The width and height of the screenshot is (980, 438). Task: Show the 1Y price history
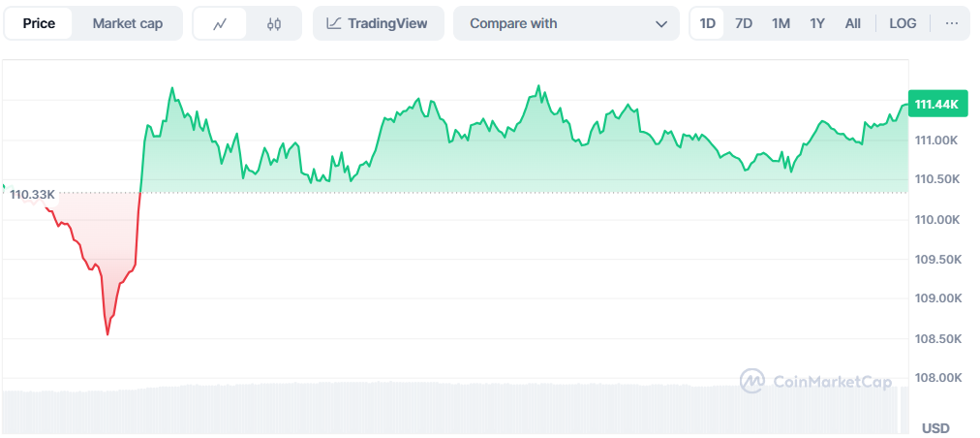click(817, 23)
